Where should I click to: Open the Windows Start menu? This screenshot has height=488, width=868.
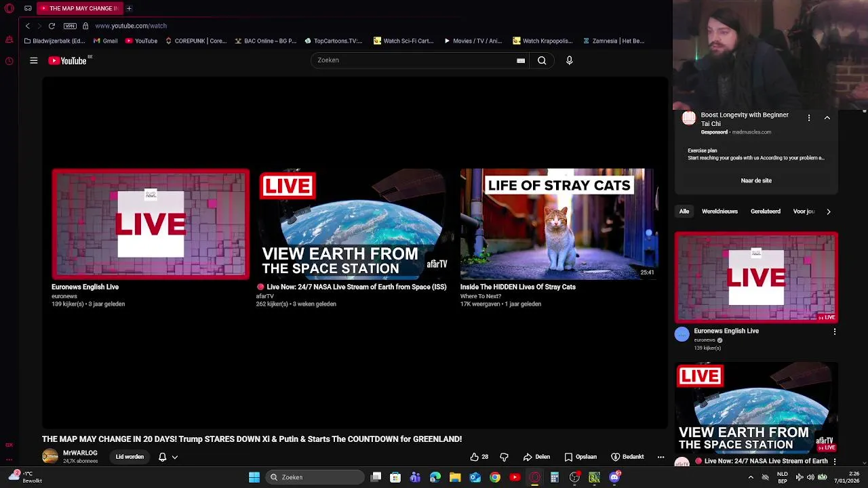[x=254, y=477]
